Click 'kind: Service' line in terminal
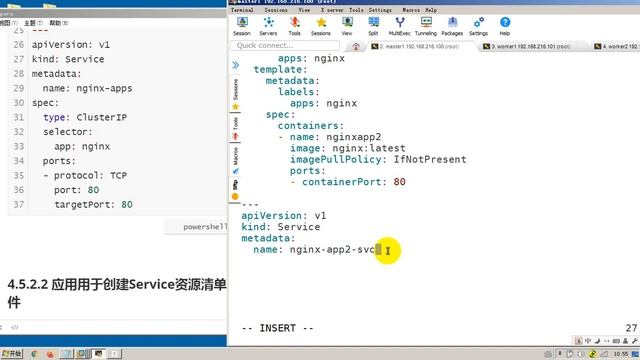 [x=280, y=227]
